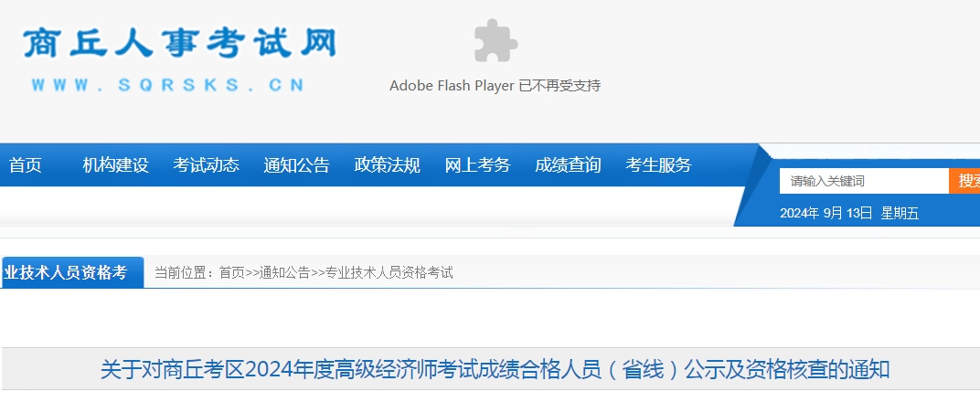This screenshot has width=980, height=402.
Task: Click the Adobe Flash Player 已不再受支持 message
Action: tap(495, 86)
